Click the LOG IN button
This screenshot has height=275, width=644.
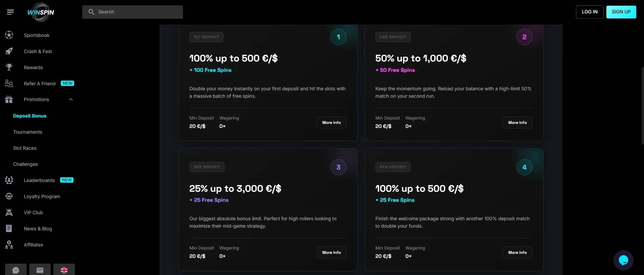tap(590, 12)
